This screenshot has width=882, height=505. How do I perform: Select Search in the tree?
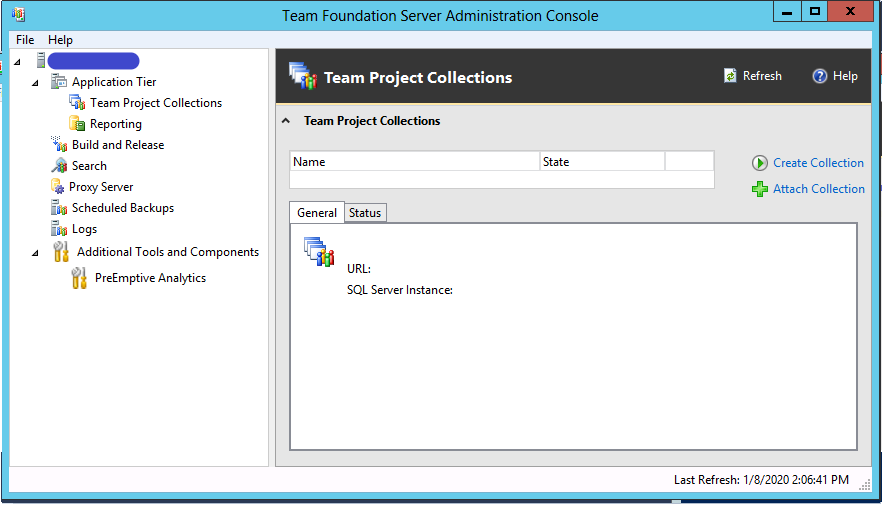(89, 166)
